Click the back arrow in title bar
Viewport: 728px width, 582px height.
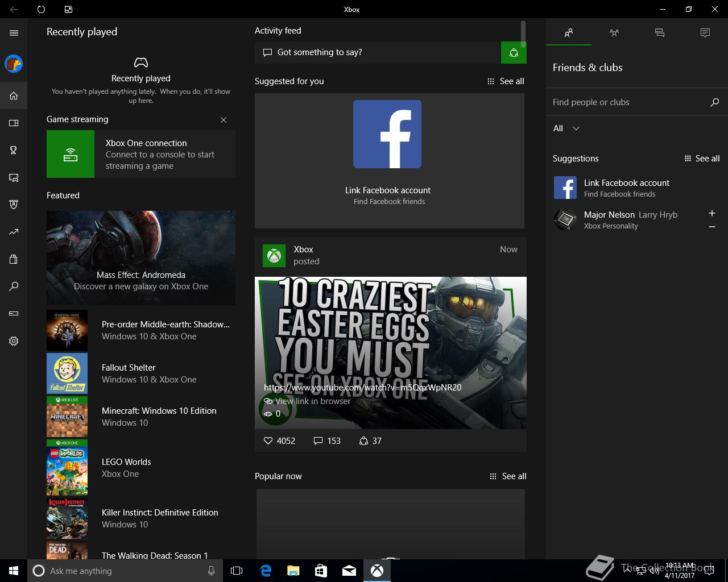pos(14,9)
